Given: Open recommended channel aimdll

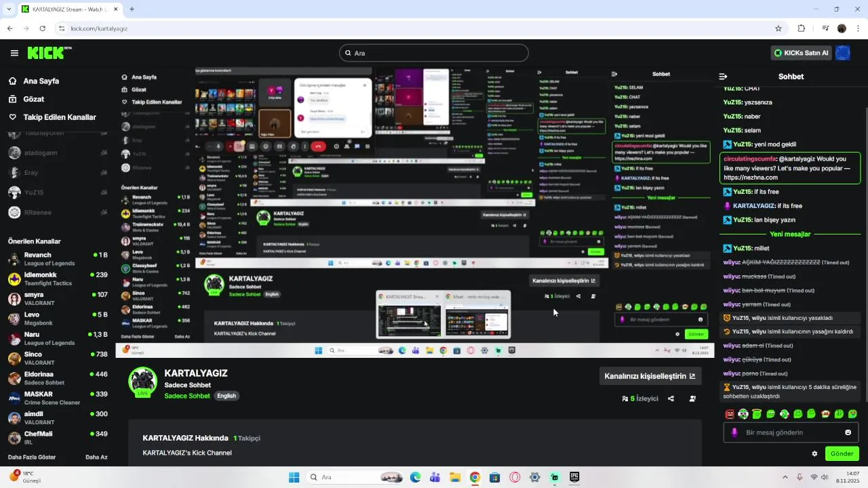Looking at the screenshot, I should (x=58, y=418).
